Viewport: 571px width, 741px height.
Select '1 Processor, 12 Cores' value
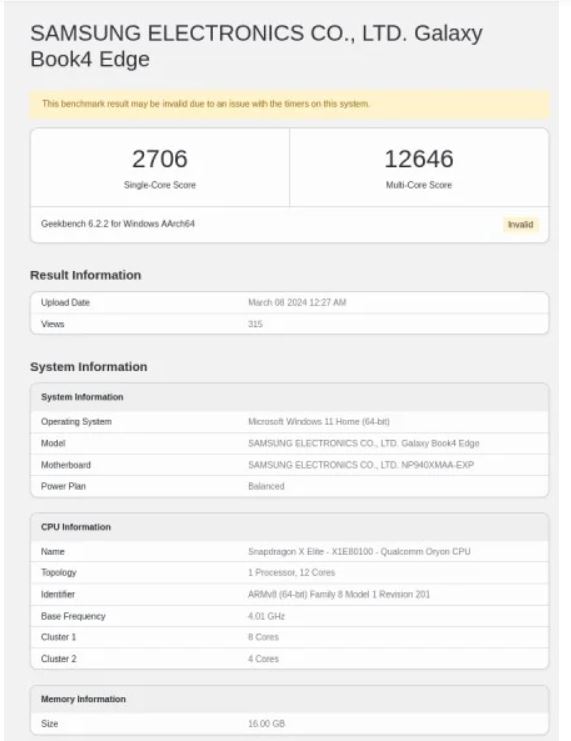(291, 573)
